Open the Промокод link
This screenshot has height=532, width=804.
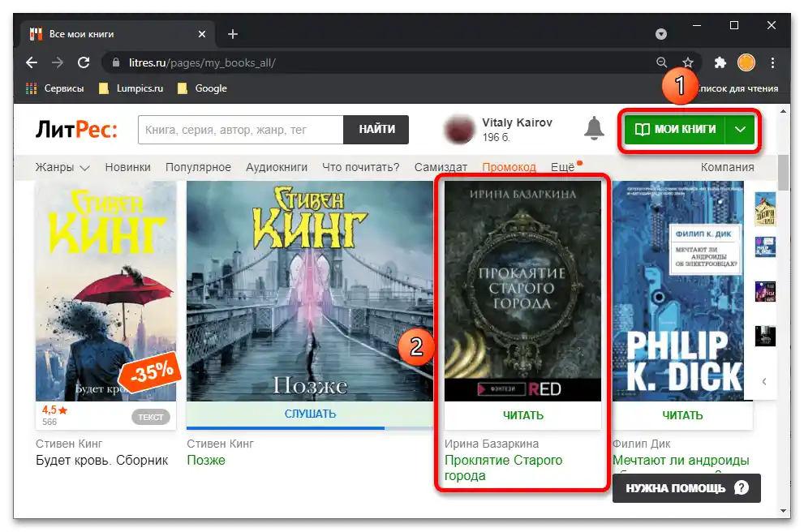pos(509,167)
